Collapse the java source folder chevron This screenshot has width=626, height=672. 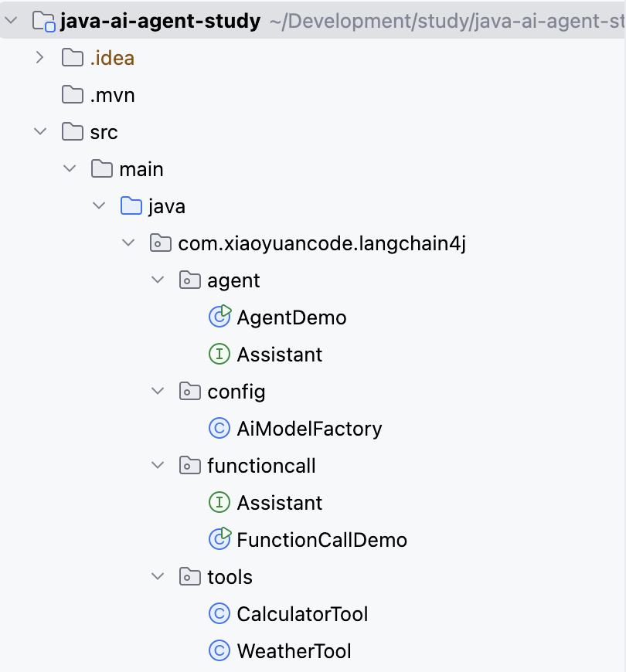tap(99, 205)
